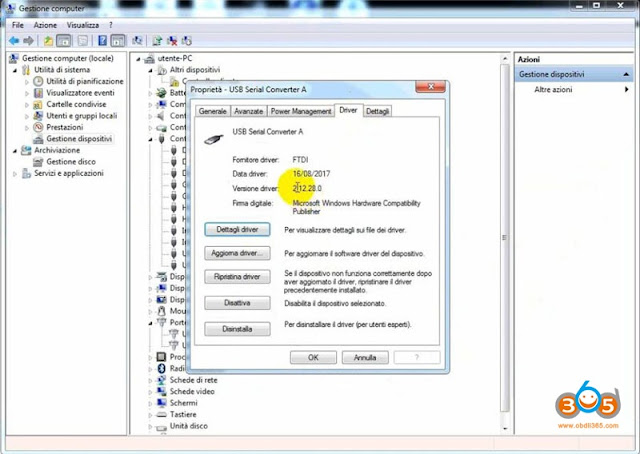Click the Dettagli driver button

tap(237, 229)
